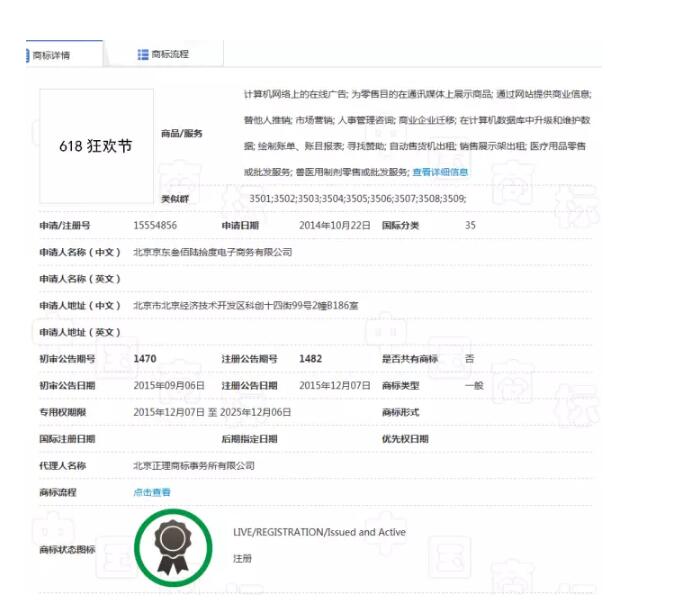678x600 pixels.
Task: Click the exclusive rights period date range
Action: pos(212,412)
